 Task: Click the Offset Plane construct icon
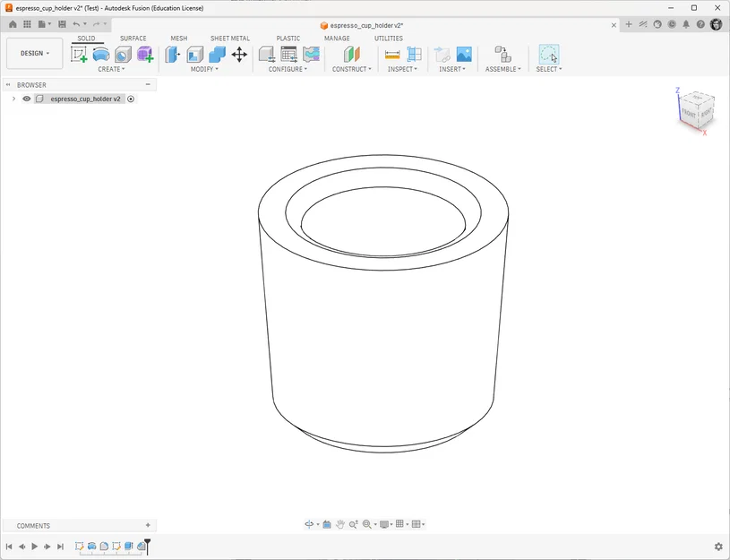[351, 55]
